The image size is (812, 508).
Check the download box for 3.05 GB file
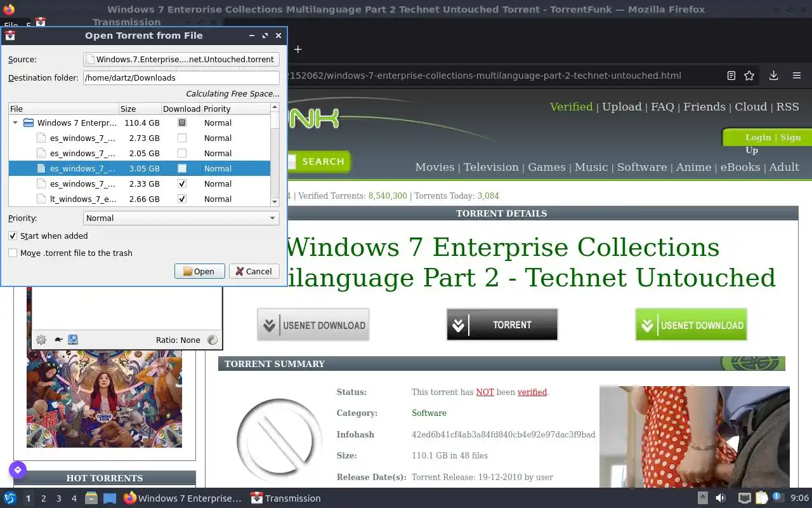pos(182,169)
